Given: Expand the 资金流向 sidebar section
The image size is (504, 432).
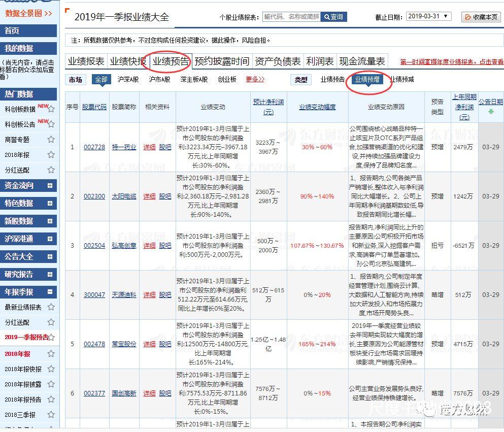Looking at the screenshot, I should coord(50,185).
